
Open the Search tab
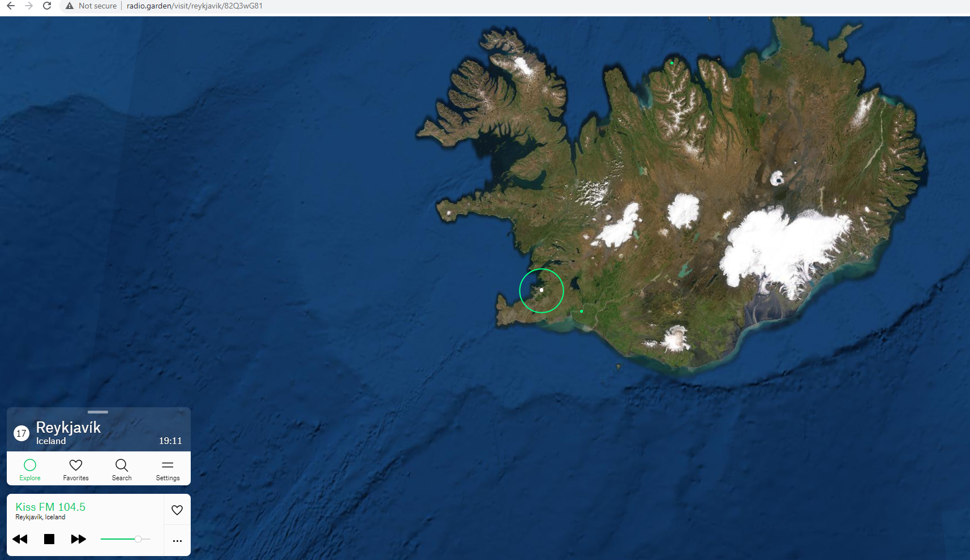122,469
